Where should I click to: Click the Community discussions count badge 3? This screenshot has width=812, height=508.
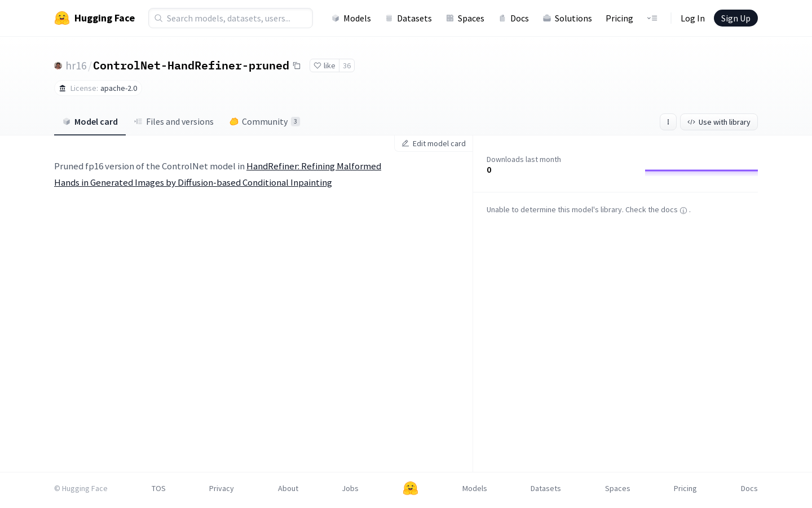point(295,121)
